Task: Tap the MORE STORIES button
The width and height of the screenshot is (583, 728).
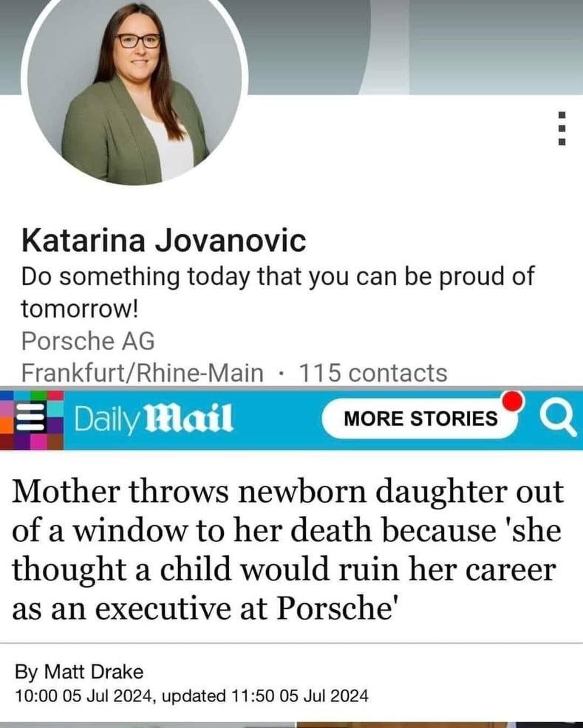Action: coord(420,419)
